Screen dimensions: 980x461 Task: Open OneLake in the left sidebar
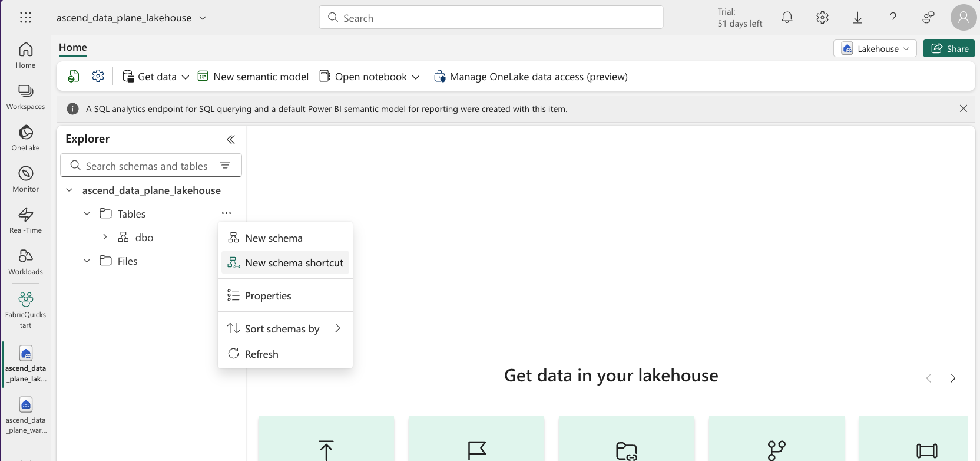(x=26, y=138)
